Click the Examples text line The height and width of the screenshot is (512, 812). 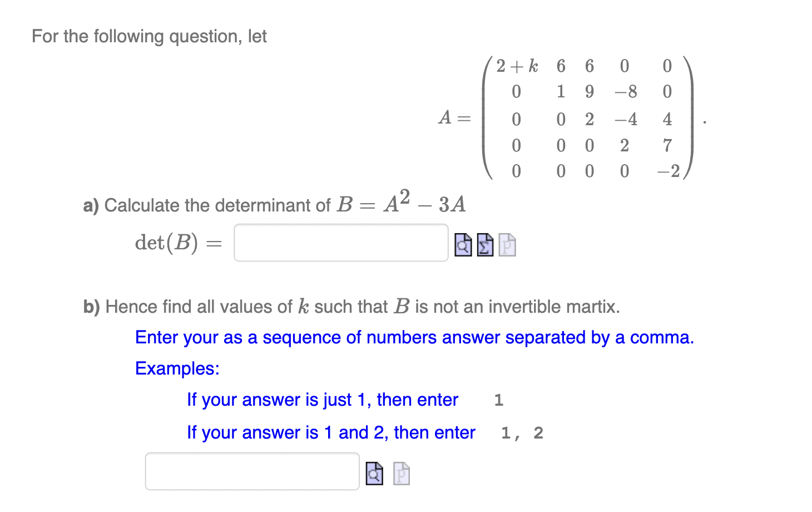tap(177, 368)
